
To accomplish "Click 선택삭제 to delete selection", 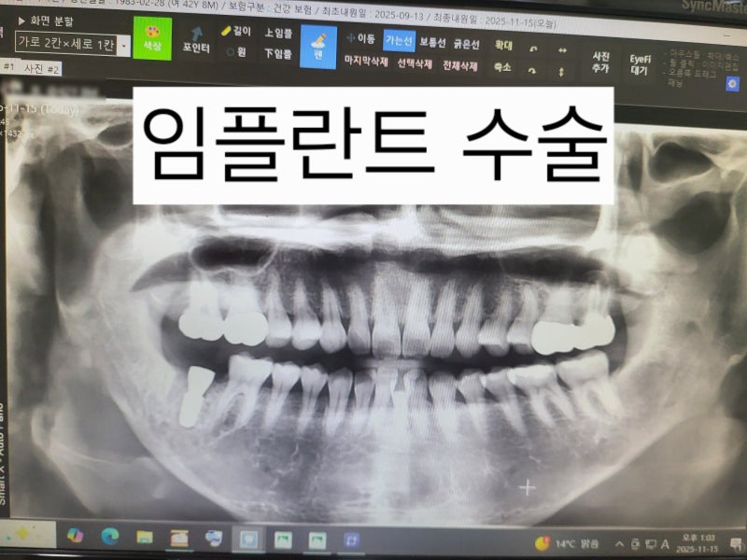I will [415, 63].
